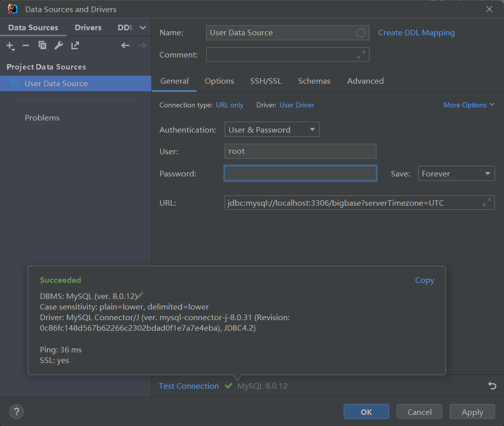Expand the URL field with expand icon
This screenshot has width=504, height=426.
pos(487,202)
